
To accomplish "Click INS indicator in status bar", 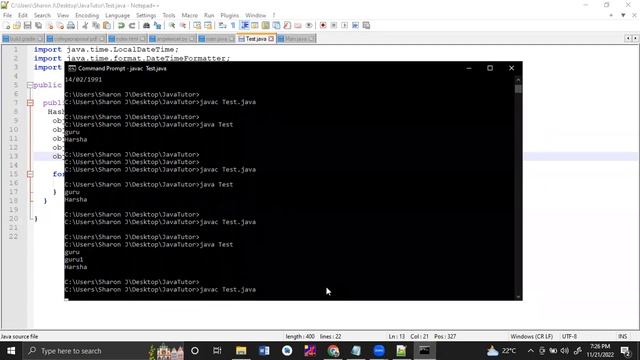I will (622, 336).
